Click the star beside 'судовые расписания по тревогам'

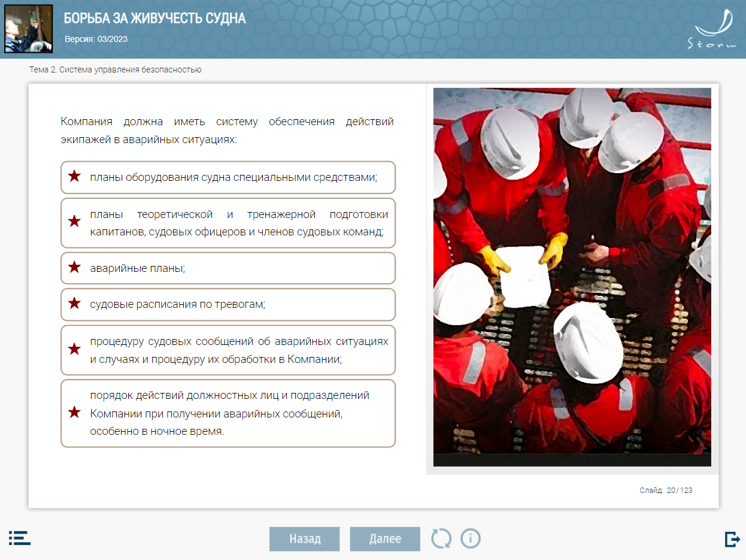coord(74,303)
